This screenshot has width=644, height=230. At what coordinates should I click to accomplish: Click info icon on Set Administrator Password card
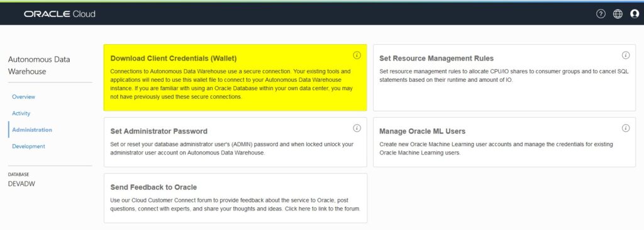[x=357, y=128]
